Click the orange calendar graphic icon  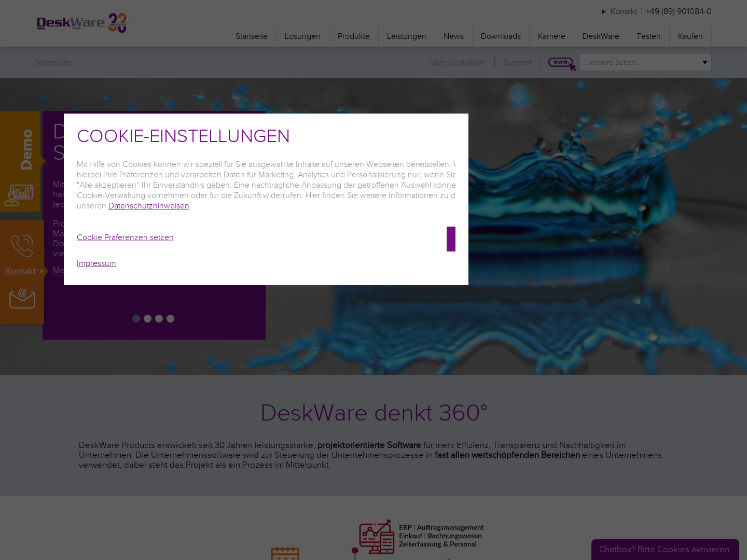(285, 553)
